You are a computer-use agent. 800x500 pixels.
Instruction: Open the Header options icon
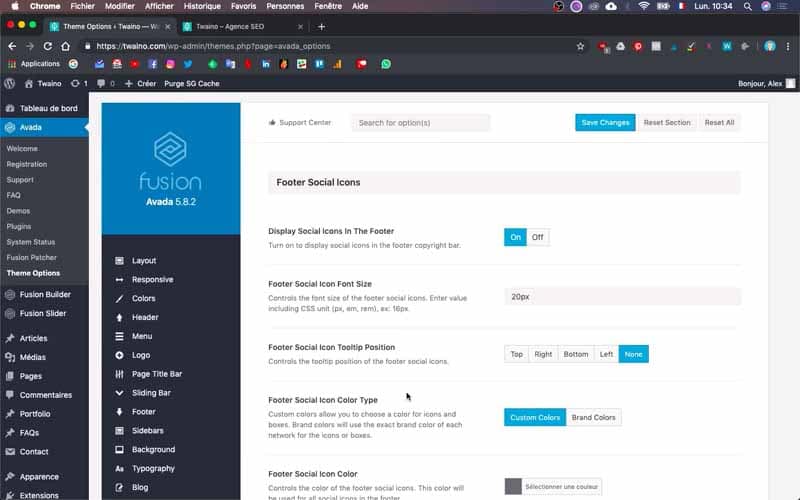coord(119,317)
